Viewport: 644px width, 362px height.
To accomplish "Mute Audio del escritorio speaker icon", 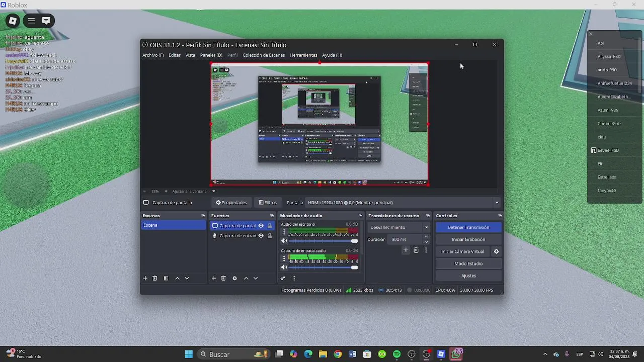I will pos(284,241).
